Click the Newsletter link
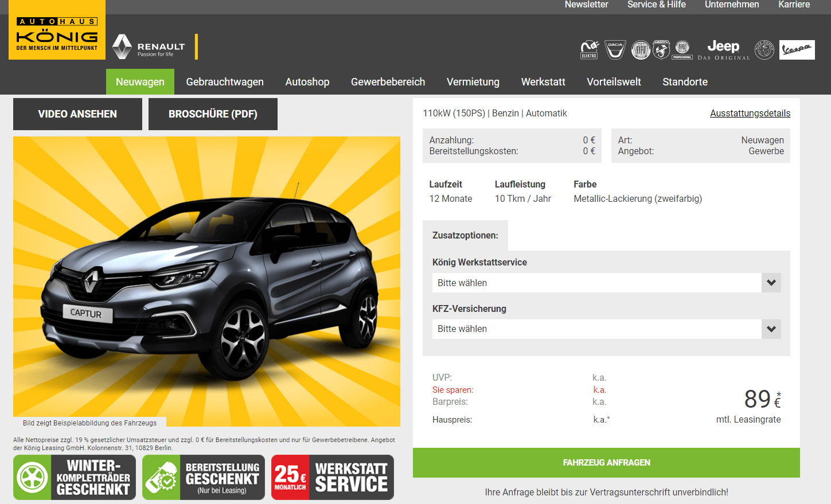This screenshot has height=504, width=831. pos(586,5)
